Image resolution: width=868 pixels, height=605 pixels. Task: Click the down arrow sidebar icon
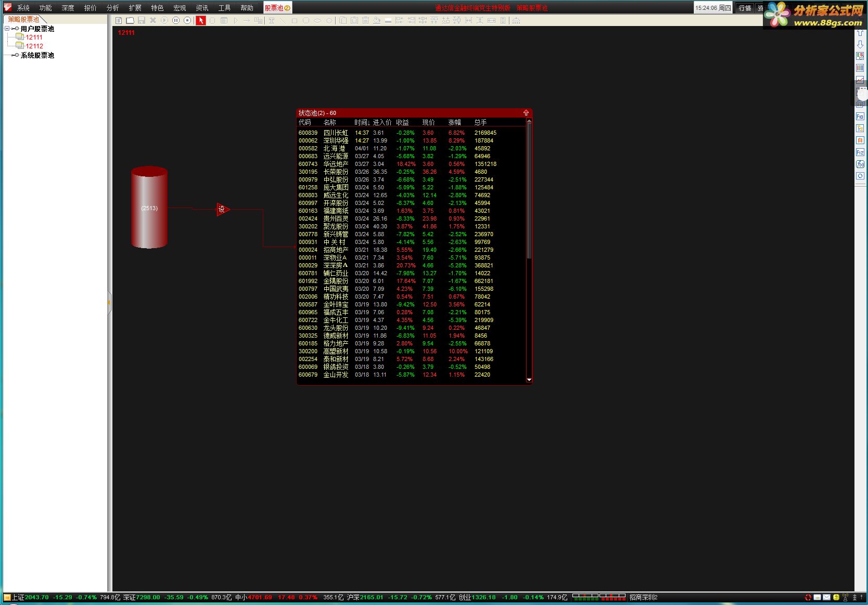coord(860,44)
